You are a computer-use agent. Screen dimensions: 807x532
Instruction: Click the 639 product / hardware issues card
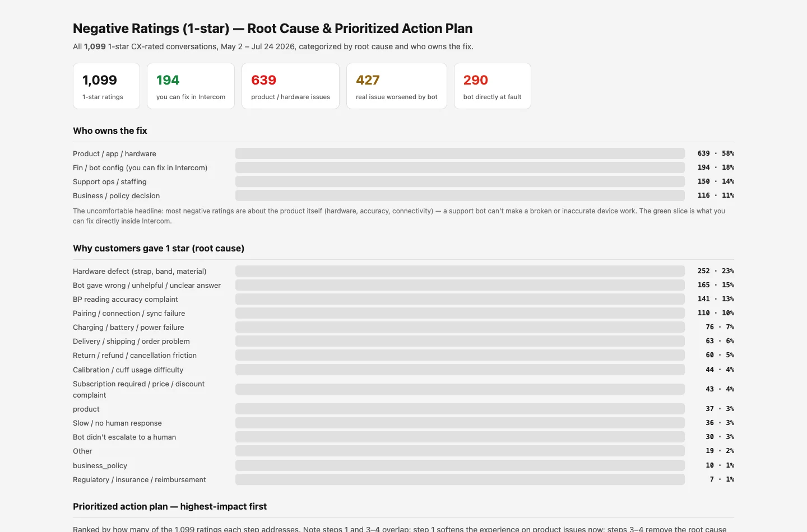click(290, 86)
